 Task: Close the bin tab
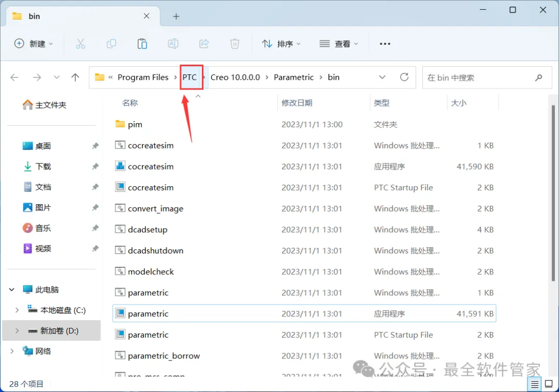point(146,16)
